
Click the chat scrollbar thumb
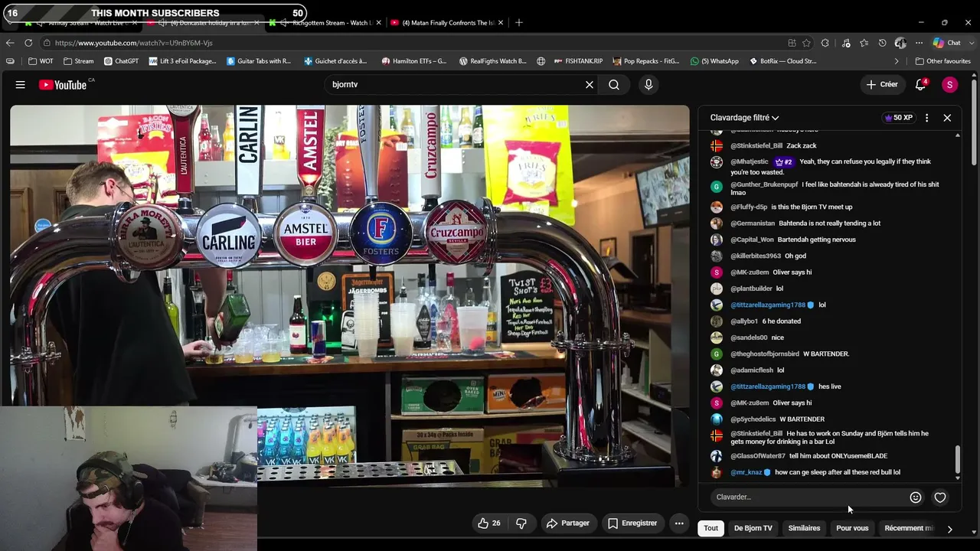(x=957, y=460)
